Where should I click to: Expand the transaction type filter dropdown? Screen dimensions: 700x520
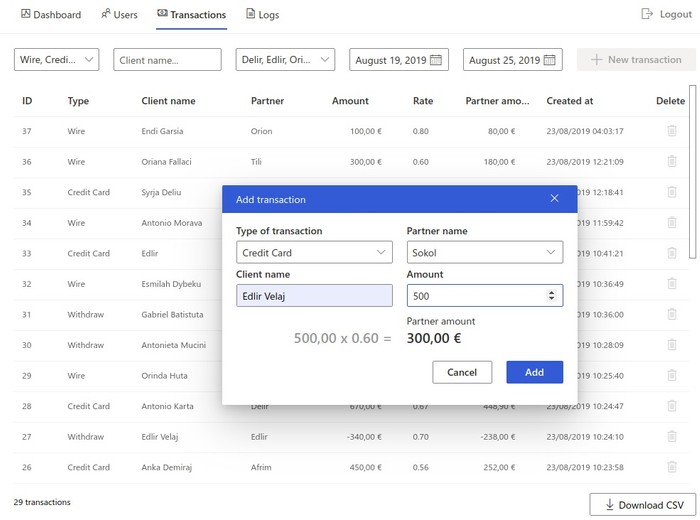[57, 60]
